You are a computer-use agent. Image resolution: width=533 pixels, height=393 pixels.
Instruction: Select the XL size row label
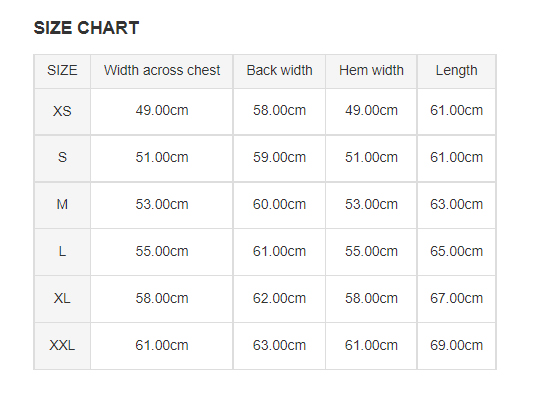click(62, 299)
